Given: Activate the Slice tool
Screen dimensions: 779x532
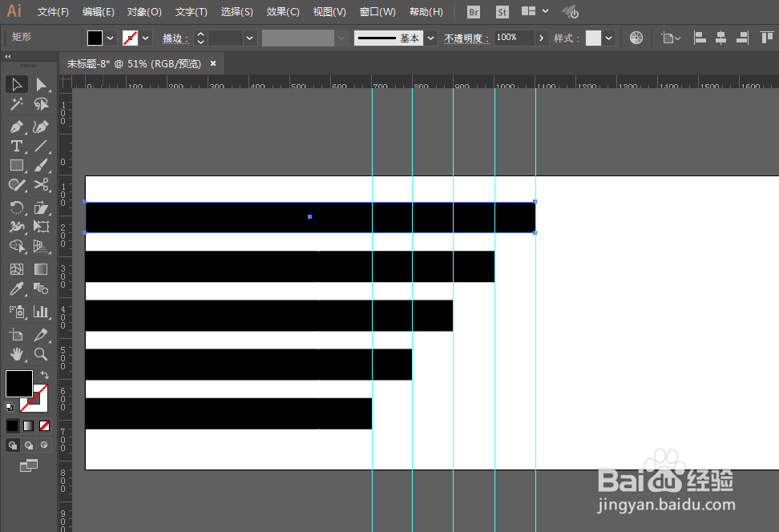Looking at the screenshot, I should pos(41,335).
